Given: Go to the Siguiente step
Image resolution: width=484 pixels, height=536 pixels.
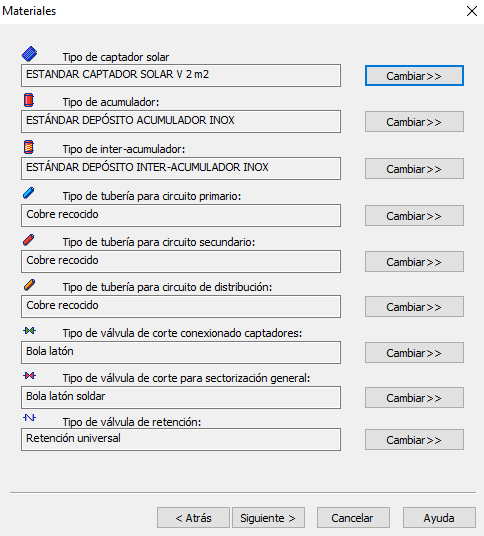Looking at the screenshot, I should coord(268,518).
